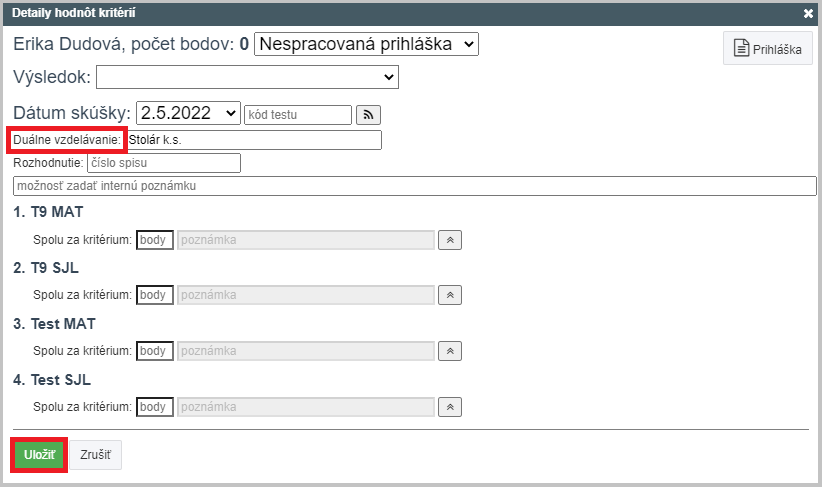Click body points field for T9 MAT
This screenshot has height=487, width=822.
click(x=155, y=240)
